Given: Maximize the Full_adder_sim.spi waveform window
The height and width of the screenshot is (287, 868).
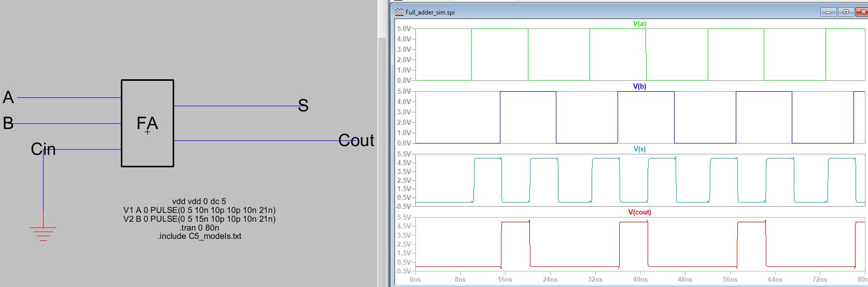Looking at the screenshot, I should pos(846,12).
